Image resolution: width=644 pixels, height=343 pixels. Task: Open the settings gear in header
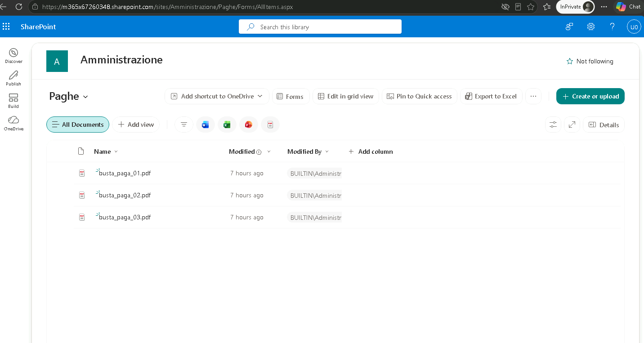click(591, 27)
